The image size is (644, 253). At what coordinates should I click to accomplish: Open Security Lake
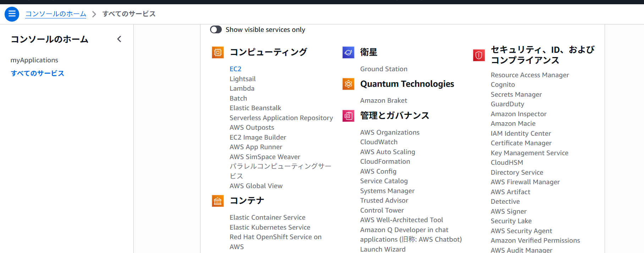coord(511,221)
